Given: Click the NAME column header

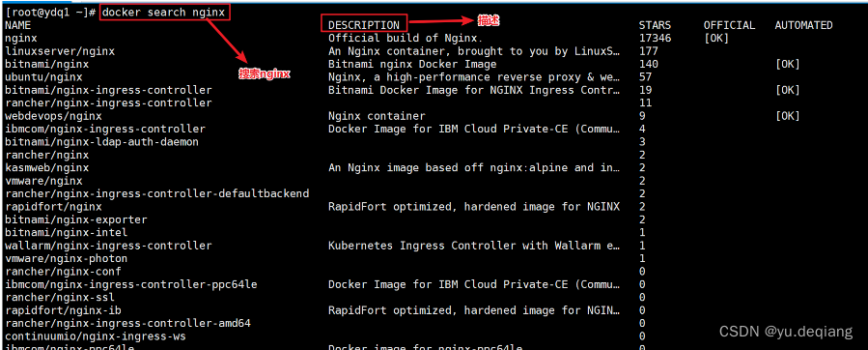Looking at the screenshot, I should coord(17,25).
